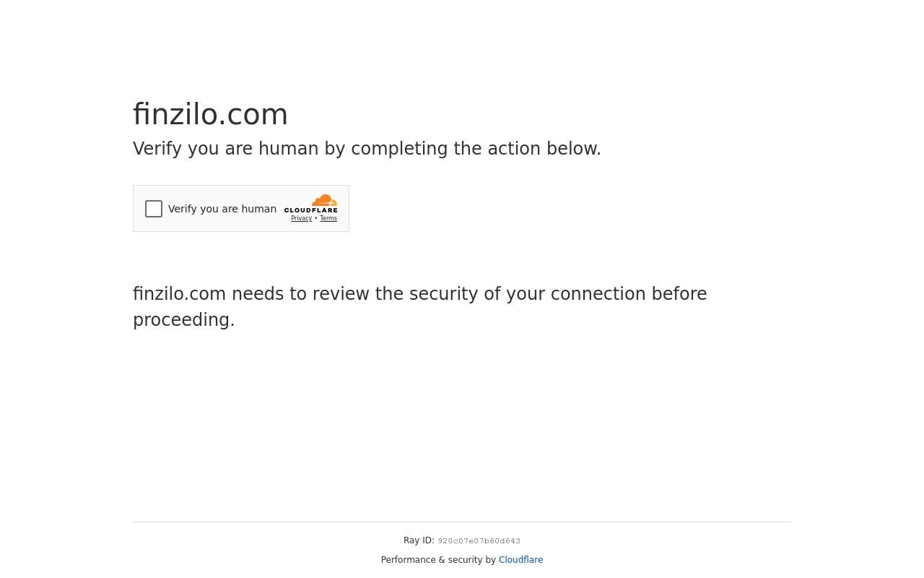Click the dot separator between Privacy and Terms
The image size is (924, 578).
tap(315, 218)
